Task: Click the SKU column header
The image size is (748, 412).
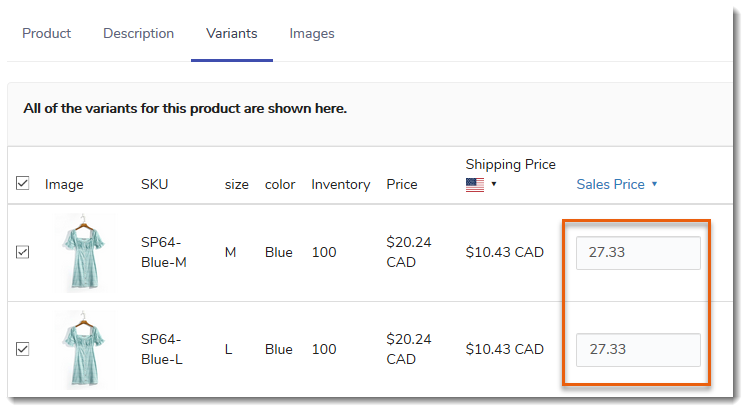Action: pyautogui.click(x=155, y=184)
